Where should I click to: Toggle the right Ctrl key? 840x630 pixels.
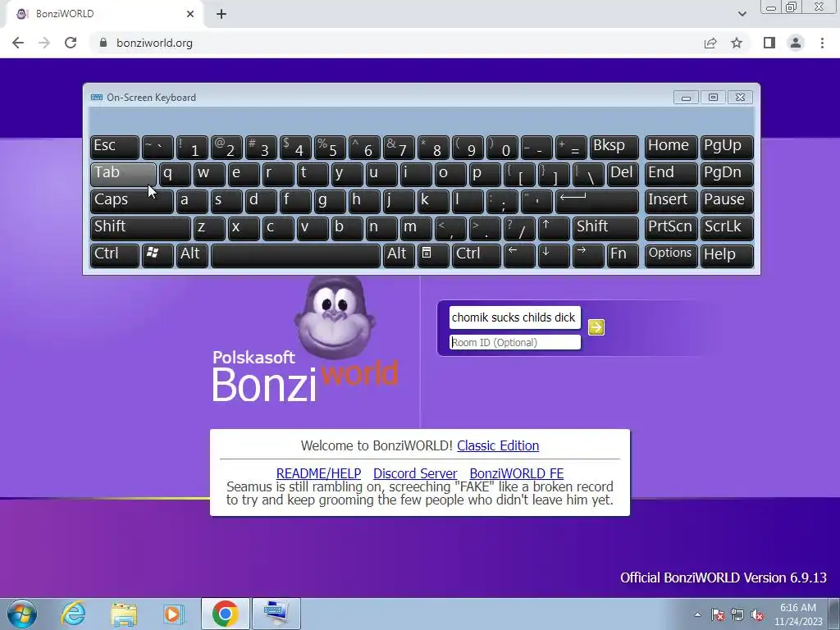[x=477, y=254]
